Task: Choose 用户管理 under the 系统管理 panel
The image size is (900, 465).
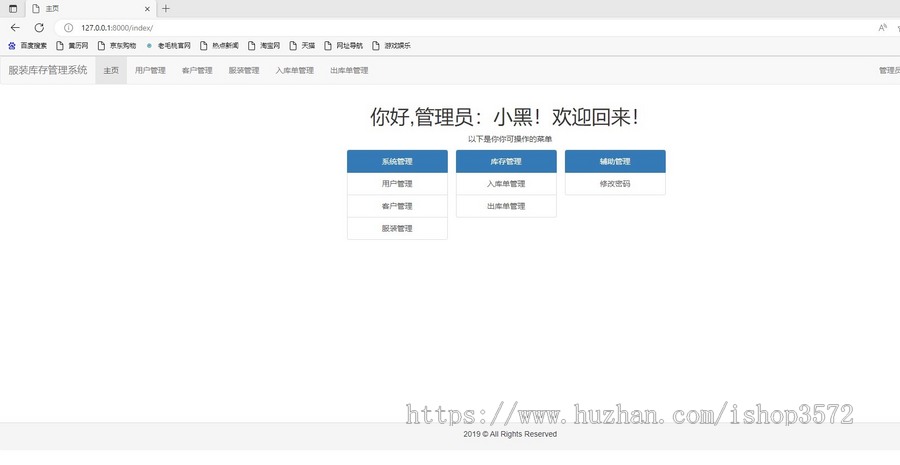Action: click(x=397, y=184)
